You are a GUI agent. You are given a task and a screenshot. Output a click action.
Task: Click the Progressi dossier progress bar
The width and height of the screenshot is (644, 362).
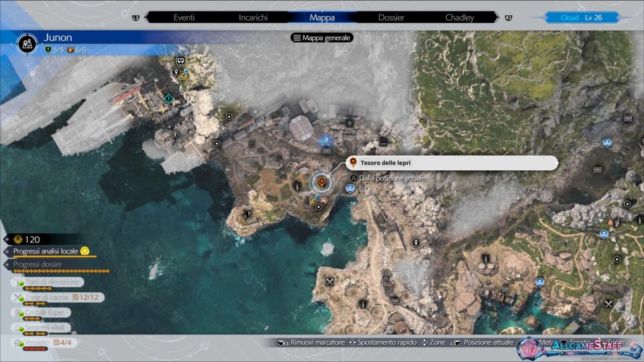point(62,271)
